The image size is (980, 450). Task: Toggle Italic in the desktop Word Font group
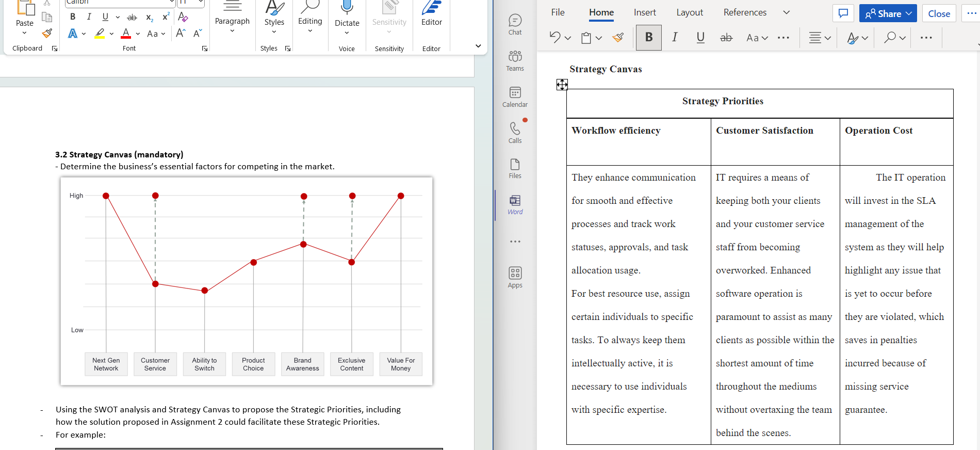tap(89, 17)
